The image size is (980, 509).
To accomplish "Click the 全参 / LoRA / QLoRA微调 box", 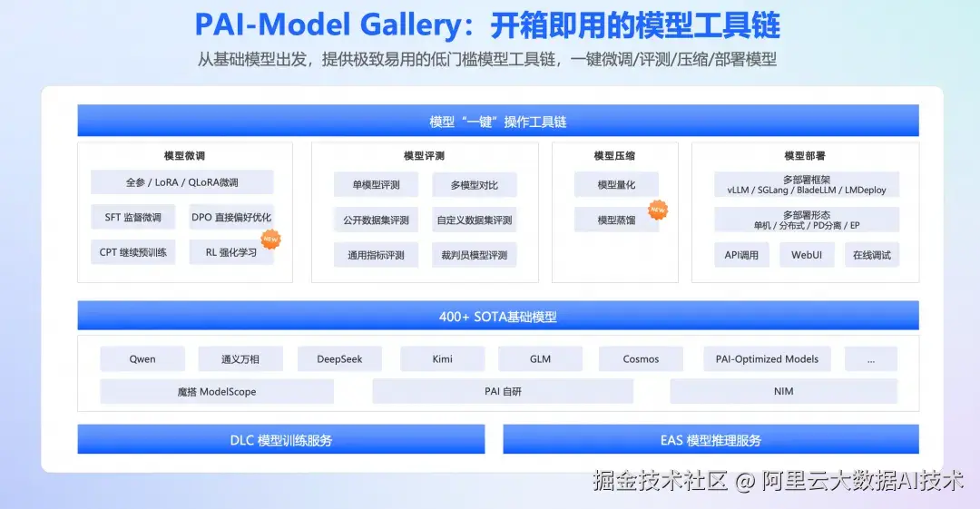I will 181,182.
